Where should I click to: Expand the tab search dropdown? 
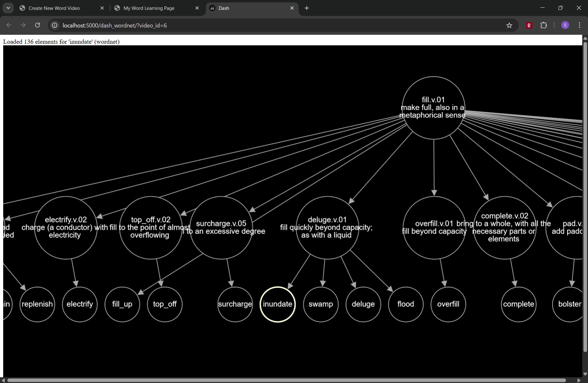8,8
